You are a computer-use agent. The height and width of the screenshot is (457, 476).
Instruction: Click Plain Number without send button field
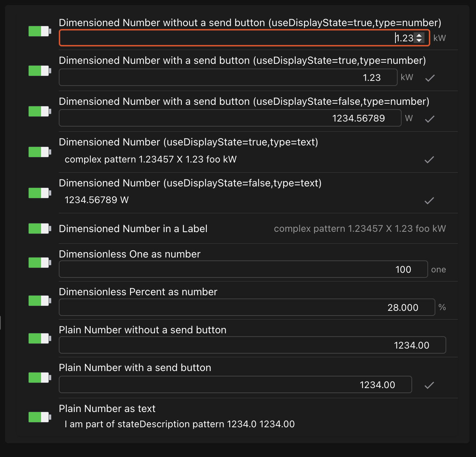[252, 345]
